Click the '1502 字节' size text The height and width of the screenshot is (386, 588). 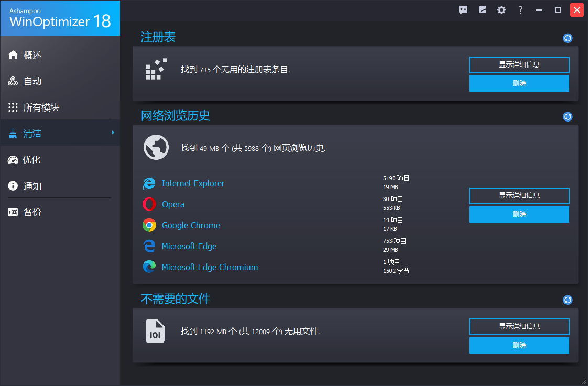coord(396,271)
